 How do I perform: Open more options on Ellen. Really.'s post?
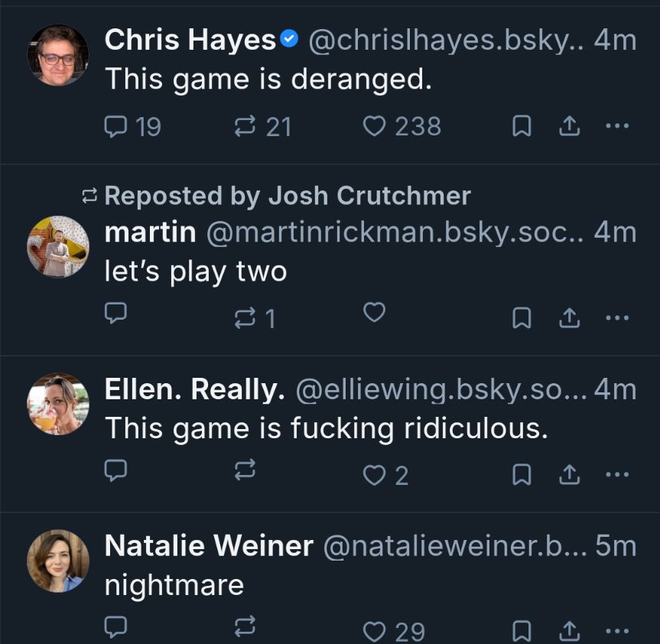(616, 474)
